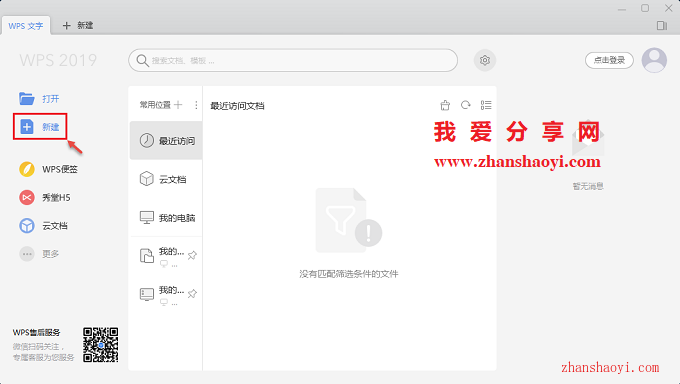Click the user avatar icon
This screenshot has height=384, width=680.
[x=654, y=60]
